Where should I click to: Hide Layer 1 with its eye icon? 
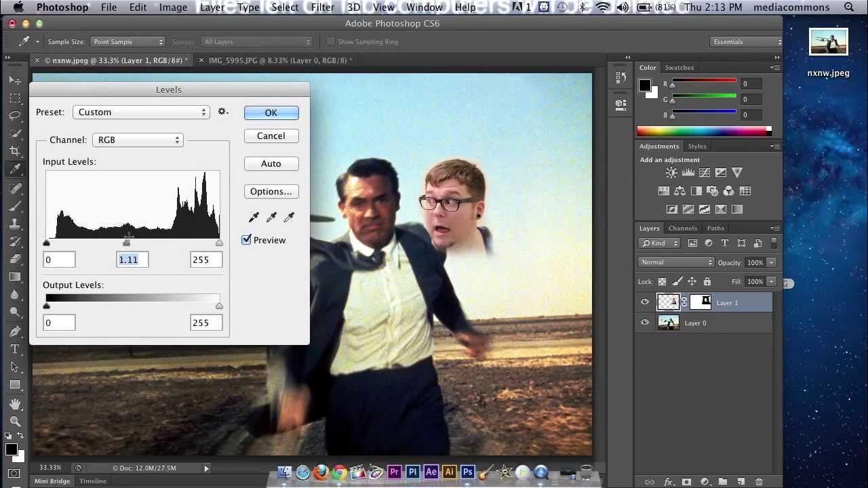(645, 302)
